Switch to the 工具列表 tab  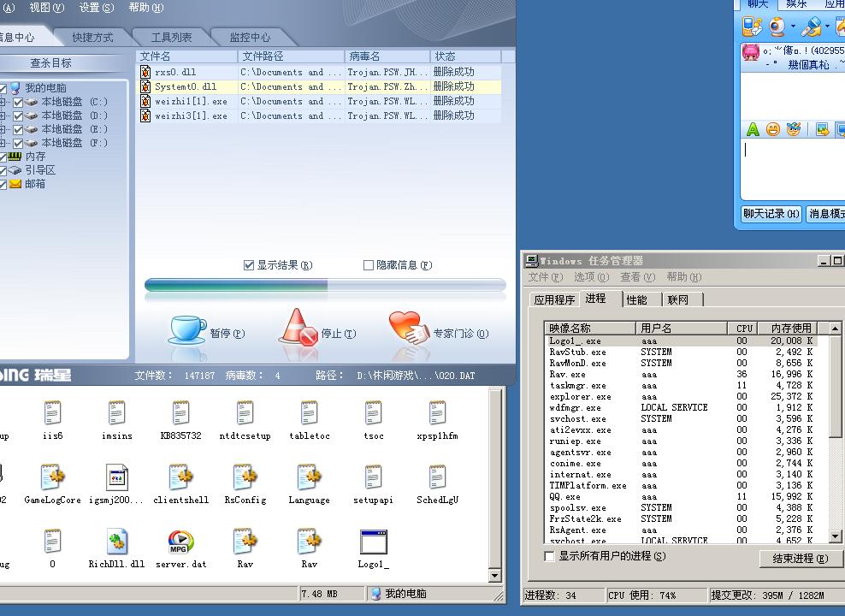tap(171, 37)
